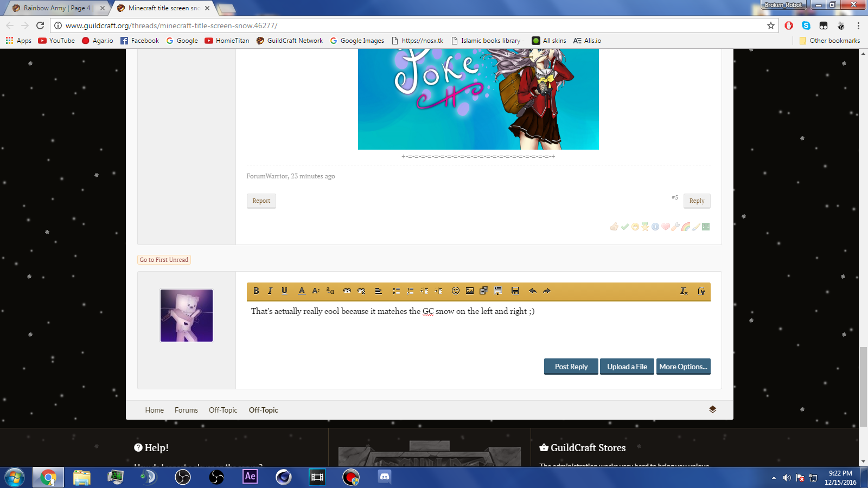Viewport: 868px width, 488px height.
Task: Open More Options for the reply
Action: (x=684, y=367)
